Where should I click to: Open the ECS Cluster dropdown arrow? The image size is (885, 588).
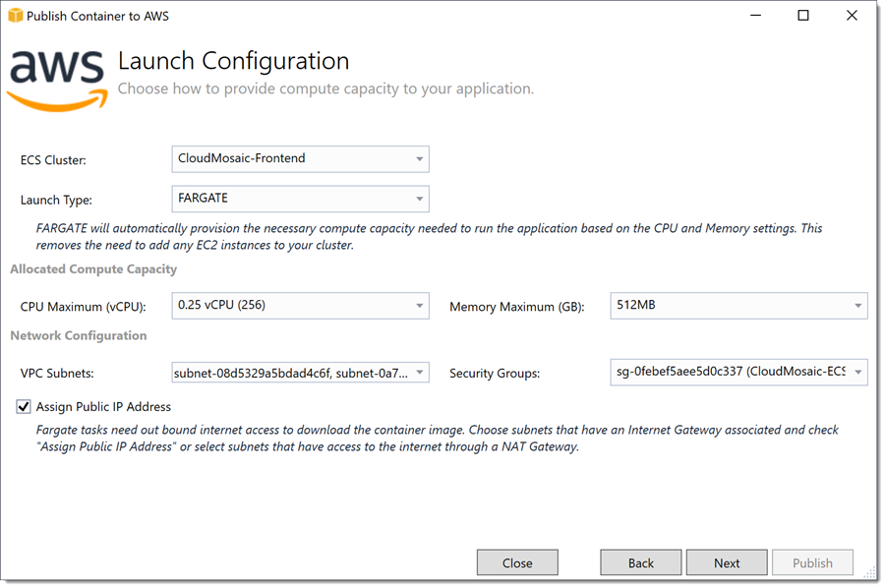pyautogui.click(x=419, y=159)
